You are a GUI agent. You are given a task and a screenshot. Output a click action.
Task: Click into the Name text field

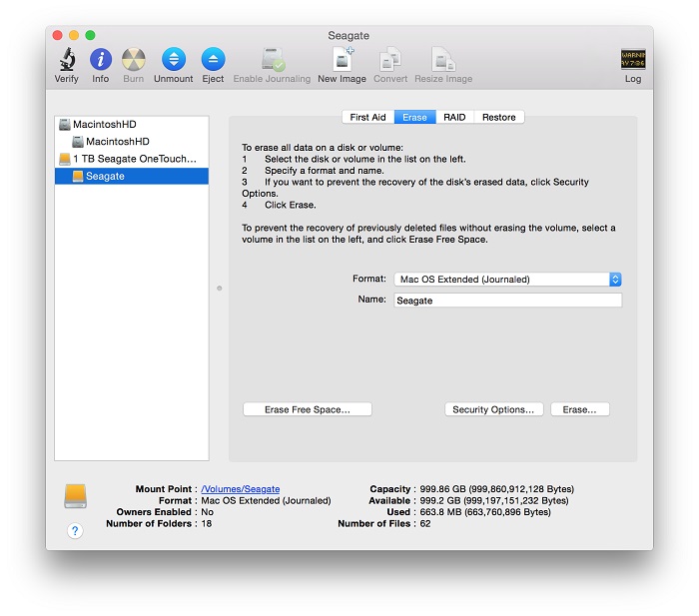coord(507,301)
